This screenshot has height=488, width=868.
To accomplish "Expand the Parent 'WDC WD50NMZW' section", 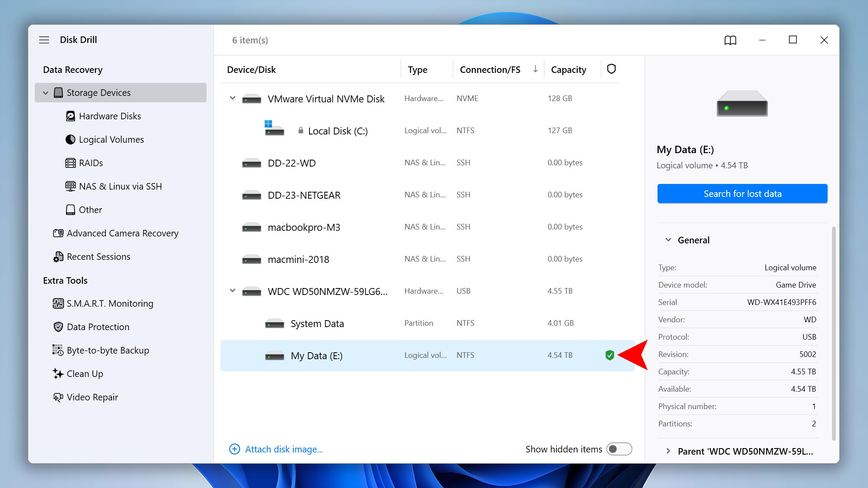I will [668, 451].
